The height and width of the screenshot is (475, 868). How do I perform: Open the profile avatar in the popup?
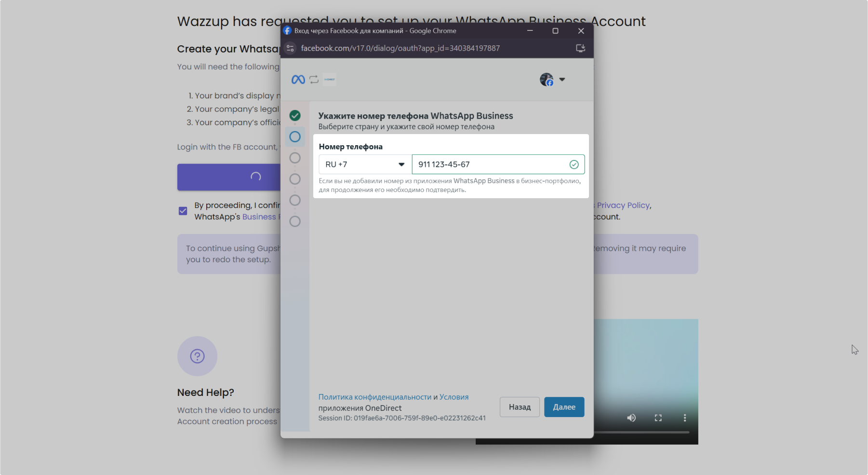click(x=547, y=80)
